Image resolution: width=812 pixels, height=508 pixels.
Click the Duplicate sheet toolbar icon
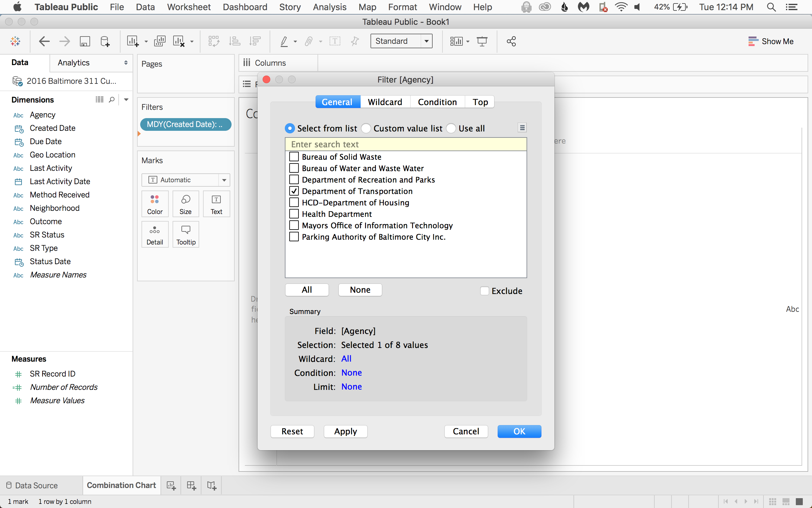[x=160, y=41]
